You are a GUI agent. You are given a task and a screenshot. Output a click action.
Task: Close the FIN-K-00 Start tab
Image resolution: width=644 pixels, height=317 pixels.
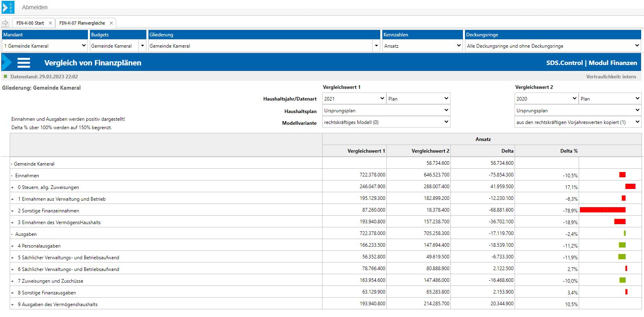pyautogui.click(x=50, y=23)
